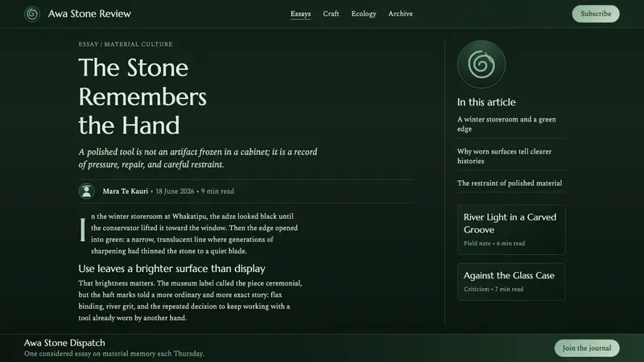Open the Archive nav item

pos(400,14)
